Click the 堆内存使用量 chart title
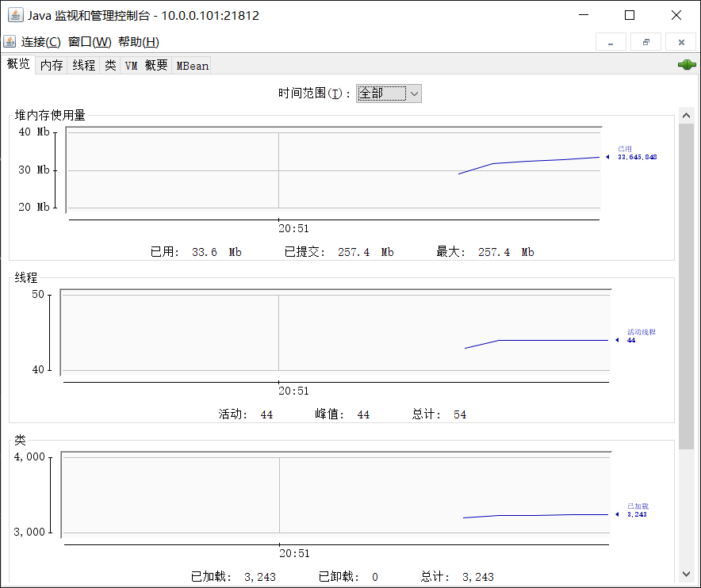This screenshot has width=701, height=588. tap(50, 115)
